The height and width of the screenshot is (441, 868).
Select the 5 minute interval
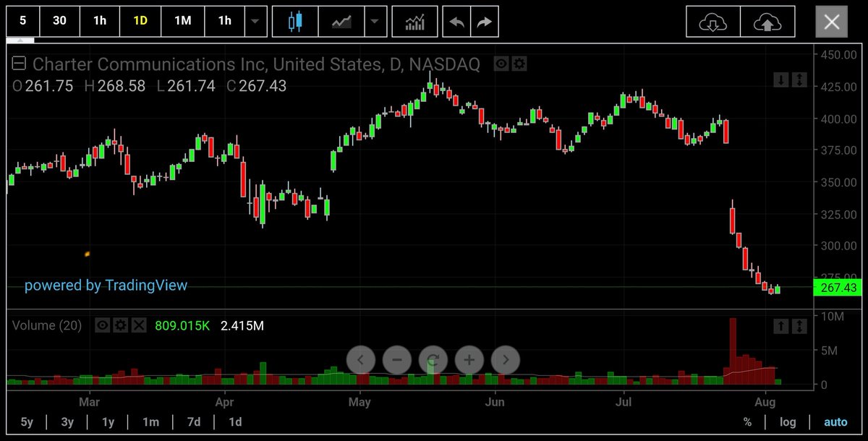[x=23, y=21]
